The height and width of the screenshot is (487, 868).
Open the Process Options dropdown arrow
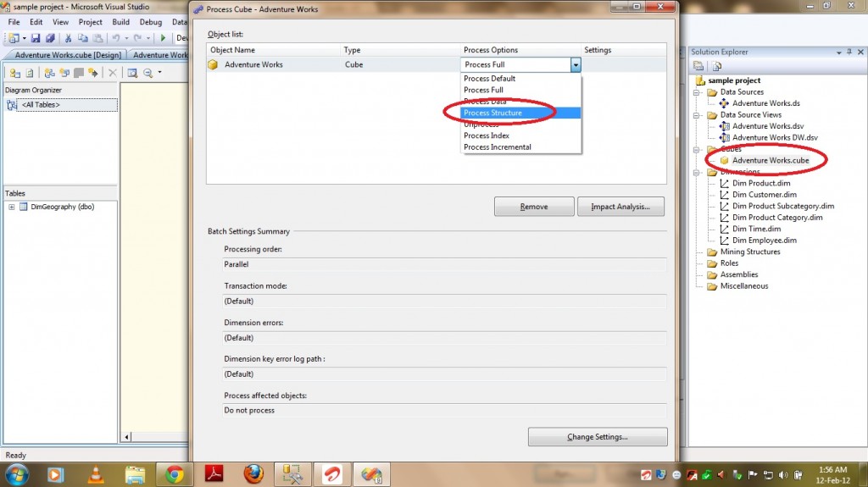click(x=576, y=64)
